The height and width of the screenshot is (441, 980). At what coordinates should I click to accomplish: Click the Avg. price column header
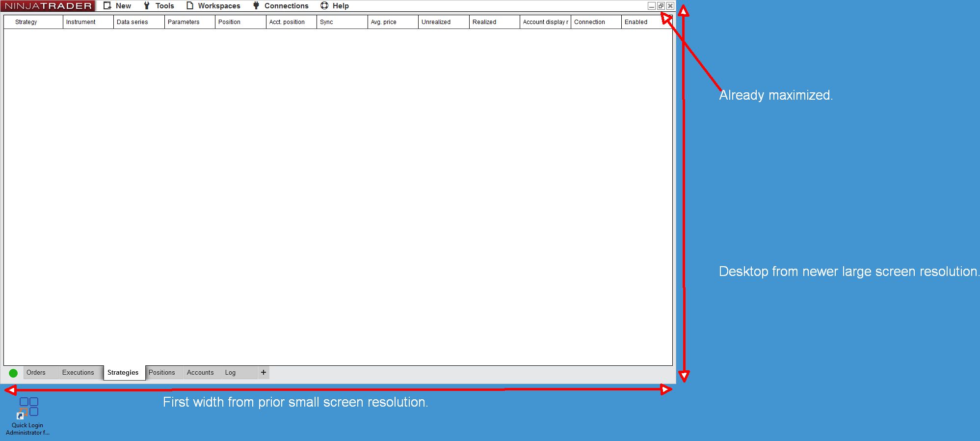(393, 22)
